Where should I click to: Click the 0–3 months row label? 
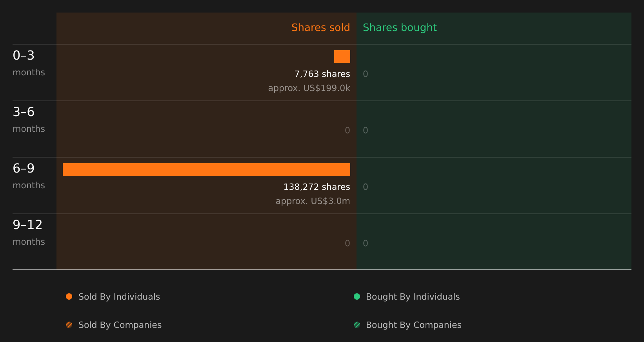pos(29,63)
